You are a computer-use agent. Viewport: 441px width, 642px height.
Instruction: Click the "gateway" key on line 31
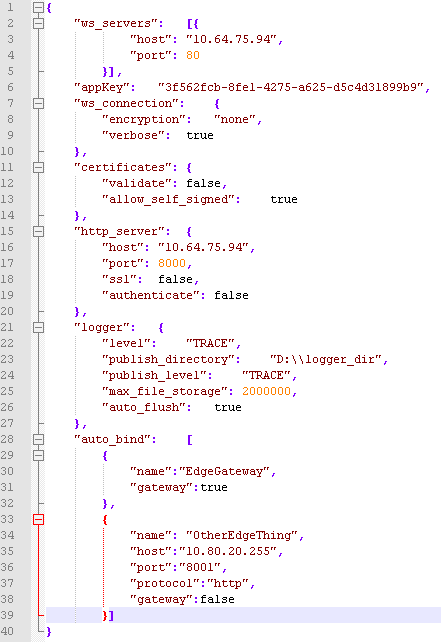click(161, 487)
